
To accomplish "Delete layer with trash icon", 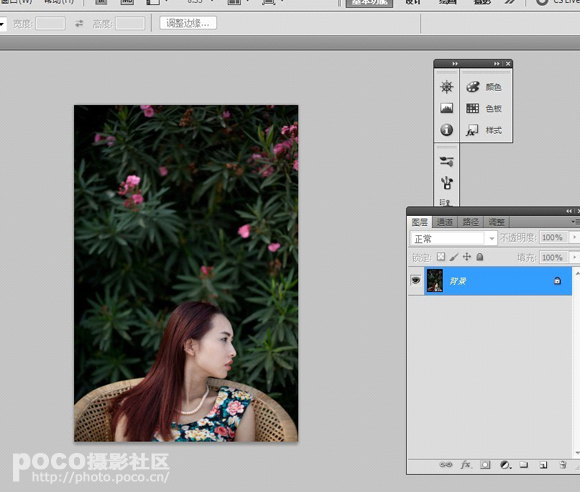I will [563, 465].
